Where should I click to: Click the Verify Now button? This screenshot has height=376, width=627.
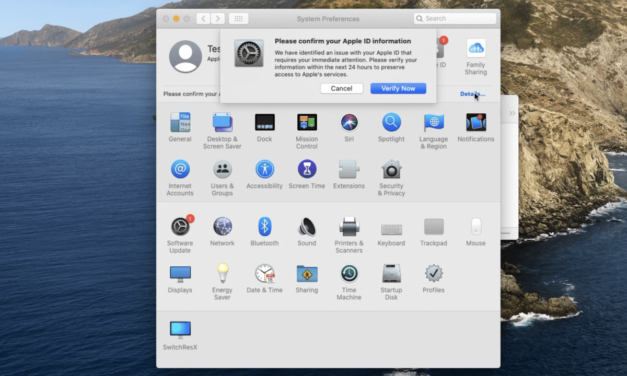[x=398, y=88]
